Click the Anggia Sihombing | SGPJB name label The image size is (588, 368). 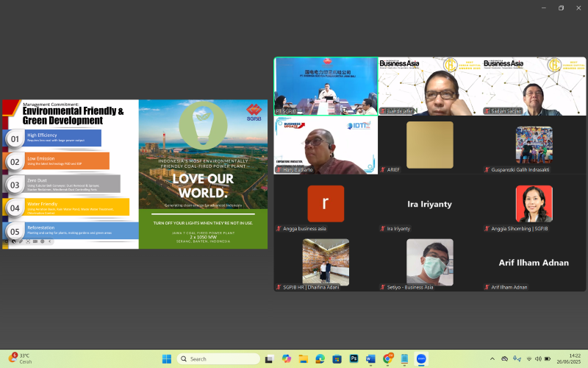520,228
